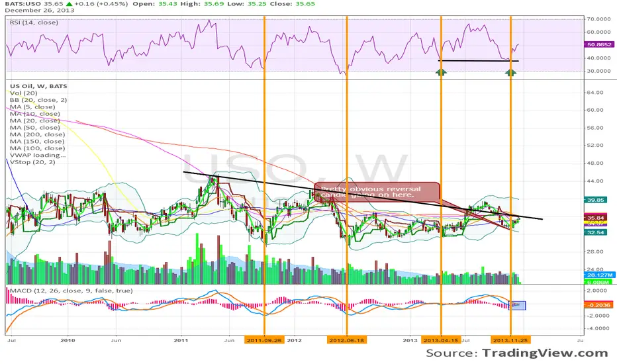Click the 6.086M volume tag
Viewport: 617px width, 364px height.
click(598, 282)
